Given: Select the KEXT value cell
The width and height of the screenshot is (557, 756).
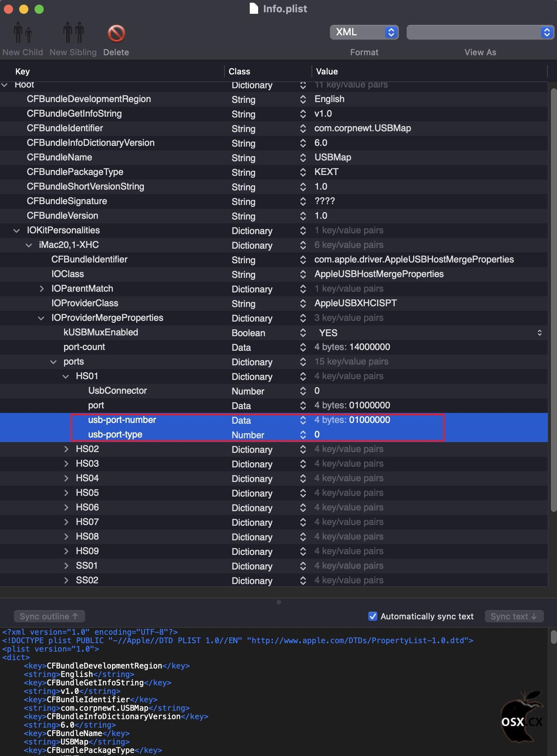Looking at the screenshot, I should point(326,172).
